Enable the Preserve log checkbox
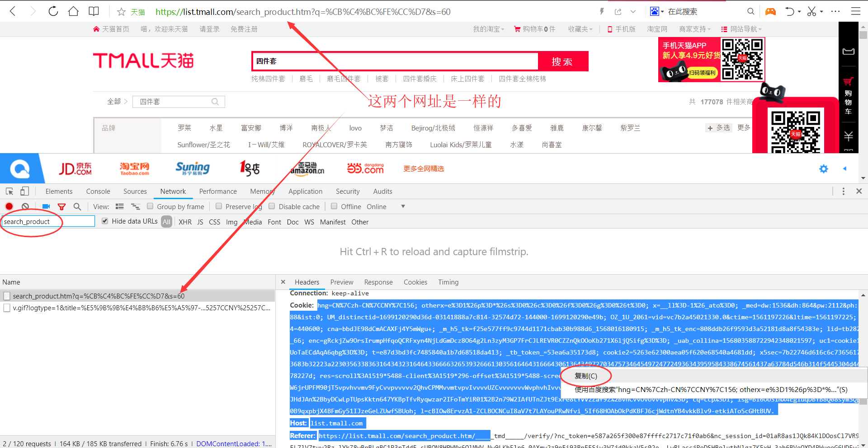 coord(219,206)
